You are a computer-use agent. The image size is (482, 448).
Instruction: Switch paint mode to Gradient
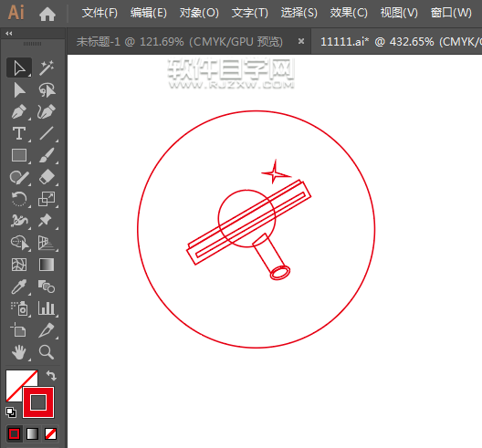33,434
